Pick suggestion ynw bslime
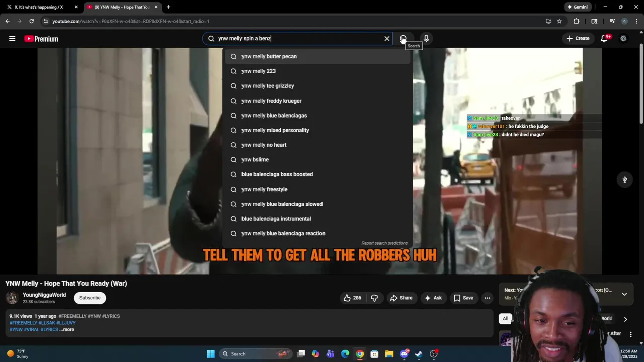 tap(317, 160)
